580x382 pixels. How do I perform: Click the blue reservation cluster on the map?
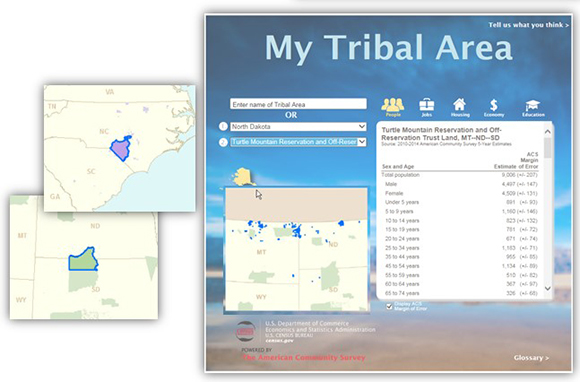pyautogui.click(x=297, y=231)
